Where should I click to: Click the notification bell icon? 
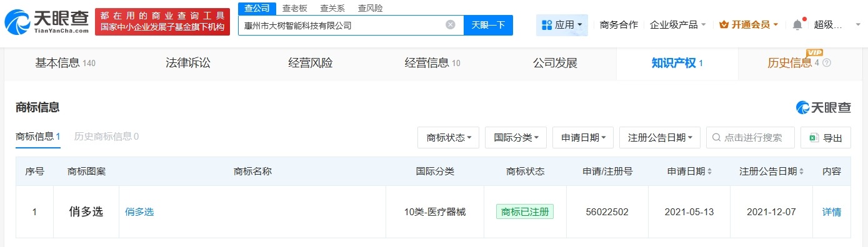[797, 25]
